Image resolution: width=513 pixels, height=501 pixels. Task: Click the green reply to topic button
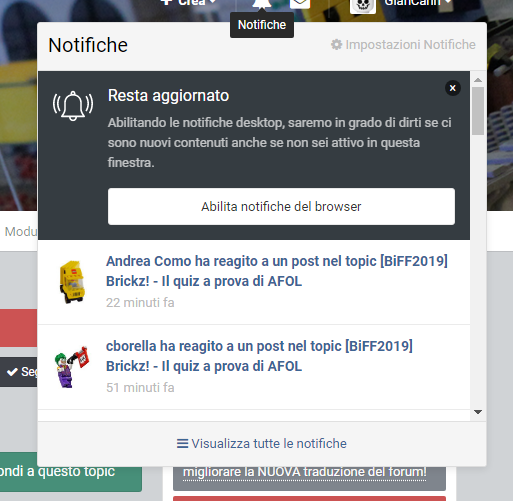point(71,472)
